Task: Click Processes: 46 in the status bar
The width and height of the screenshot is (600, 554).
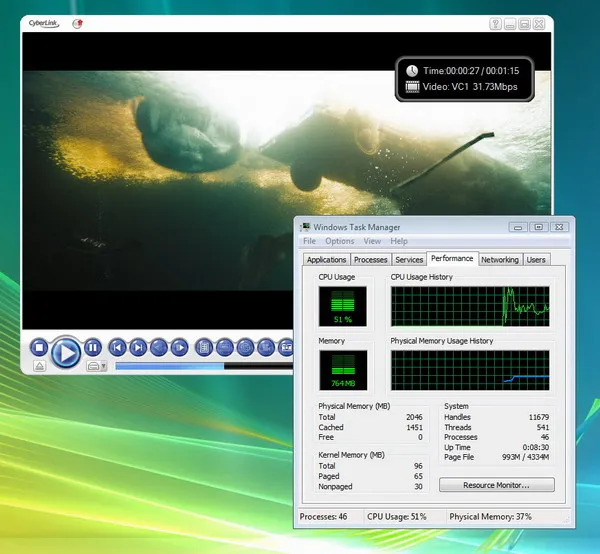Action: tap(323, 517)
